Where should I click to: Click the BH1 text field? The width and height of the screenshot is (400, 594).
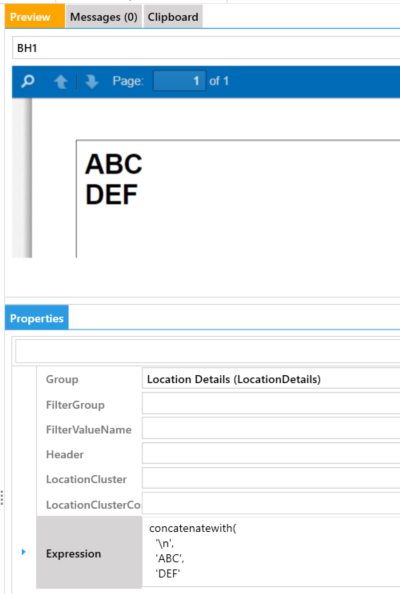point(206,48)
